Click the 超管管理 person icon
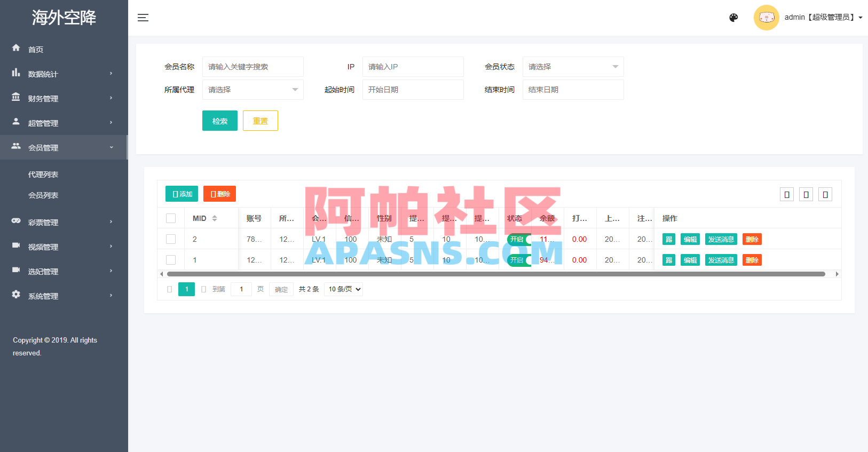This screenshot has width=868, height=452. (x=16, y=122)
